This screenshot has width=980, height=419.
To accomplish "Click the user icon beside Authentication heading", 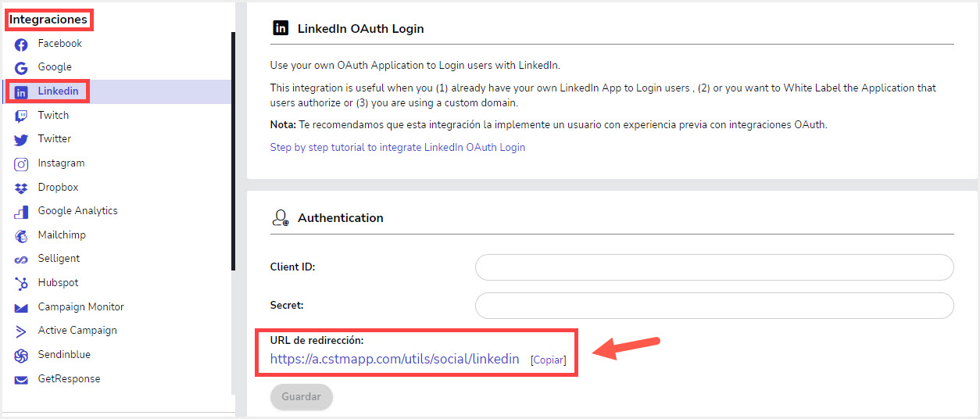I will pyautogui.click(x=280, y=218).
